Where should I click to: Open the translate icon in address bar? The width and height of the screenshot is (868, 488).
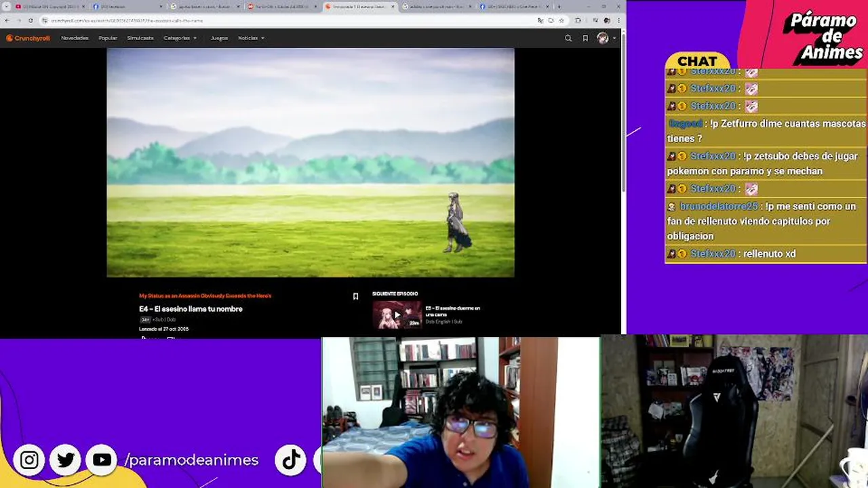coord(540,20)
